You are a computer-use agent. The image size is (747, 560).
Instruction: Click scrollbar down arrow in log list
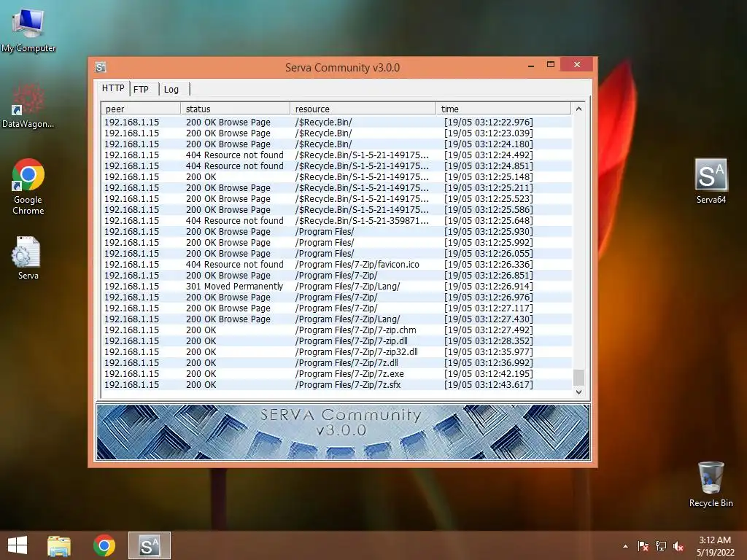[x=578, y=392]
